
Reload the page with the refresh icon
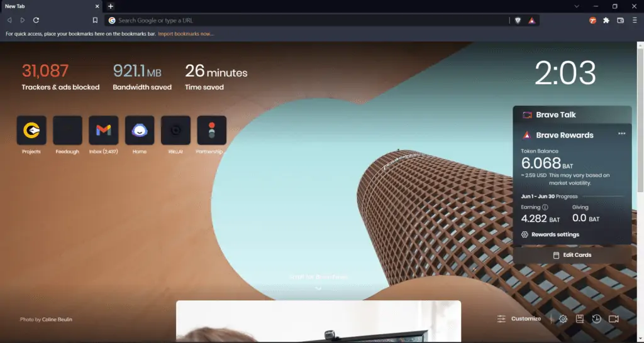[36, 21]
